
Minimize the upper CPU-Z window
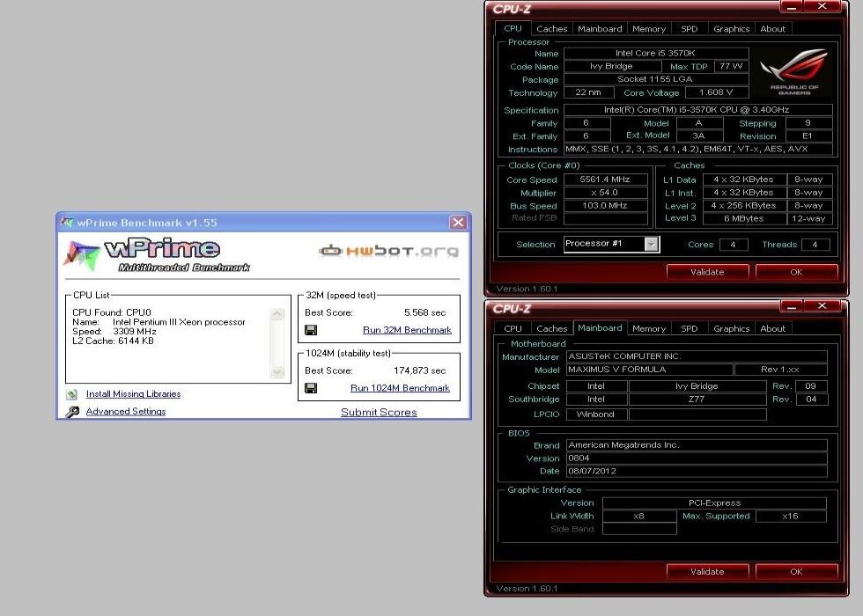(x=792, y=7)
